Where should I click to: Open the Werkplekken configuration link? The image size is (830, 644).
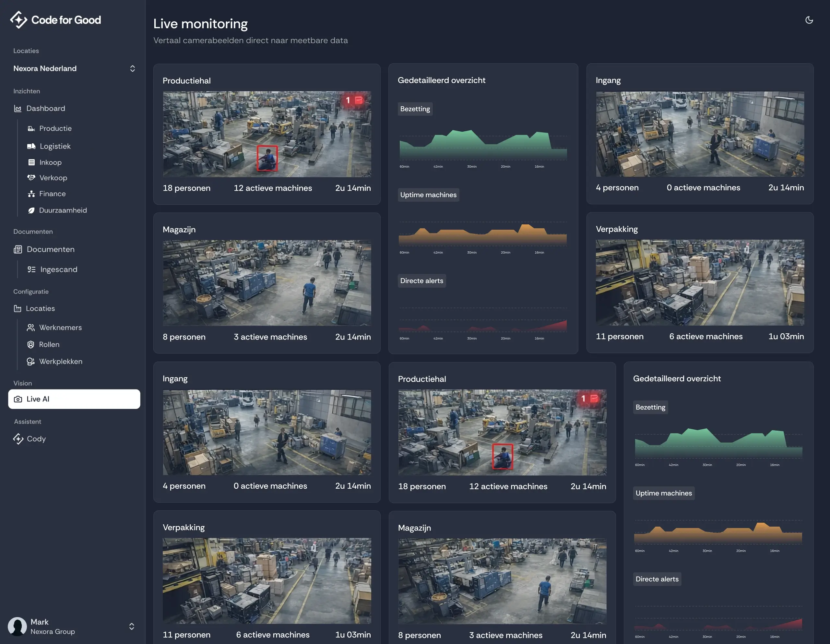60,362
